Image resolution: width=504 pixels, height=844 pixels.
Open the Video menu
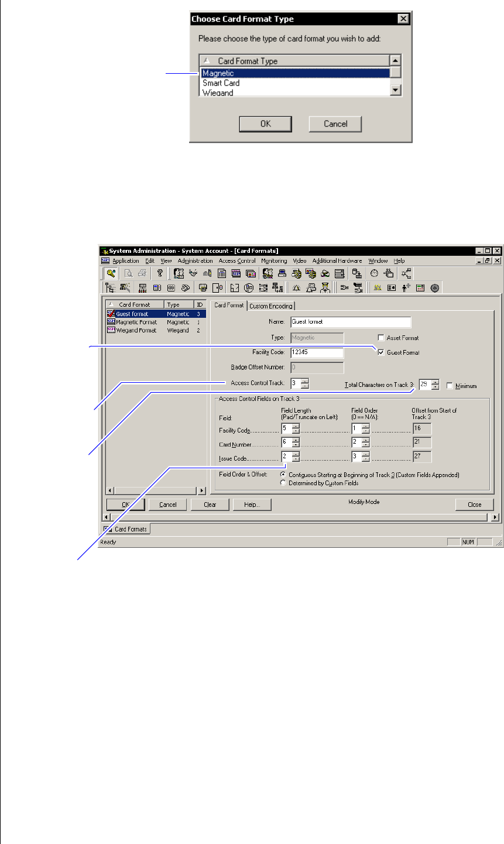point(300,260)
